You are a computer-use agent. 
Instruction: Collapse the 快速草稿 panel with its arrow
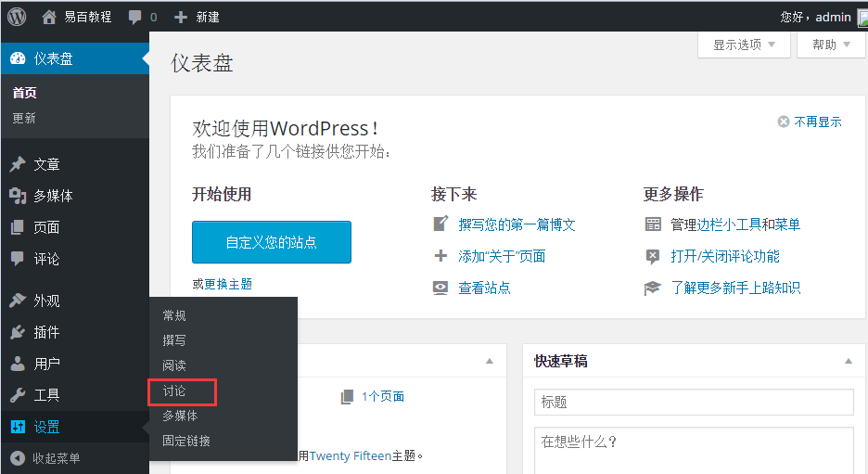(x=849, y=361)
